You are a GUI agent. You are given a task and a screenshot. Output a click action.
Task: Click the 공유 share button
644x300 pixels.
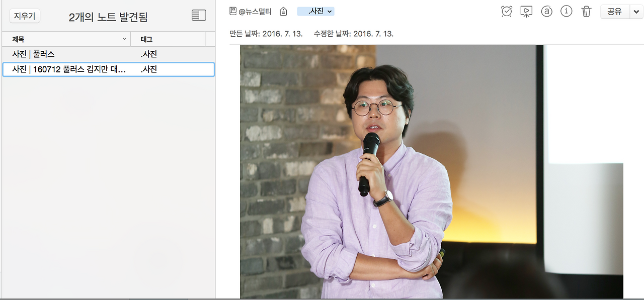pos(615,12)
